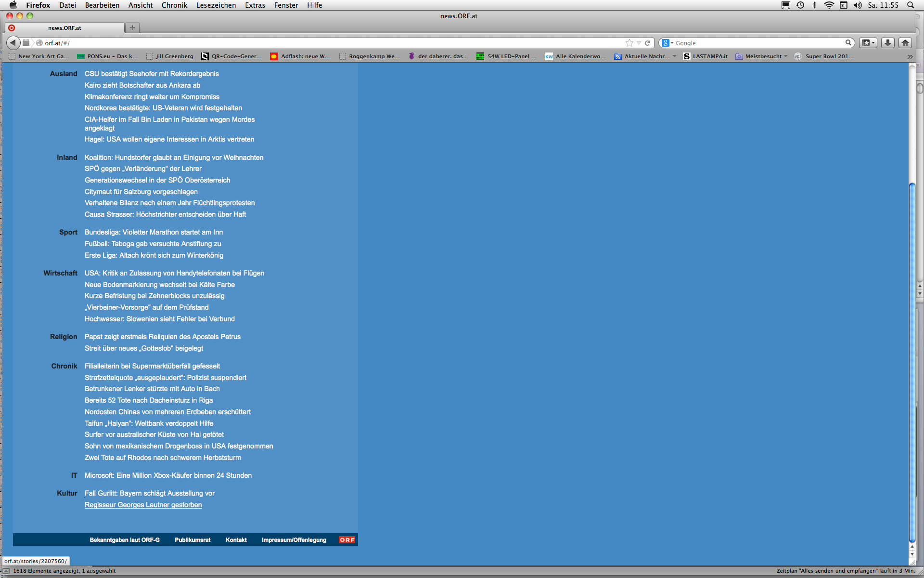The width and height of the screenshot is (924, 578).
Task: Click the ORF logo in footer
Action: (x=347, y=540)
